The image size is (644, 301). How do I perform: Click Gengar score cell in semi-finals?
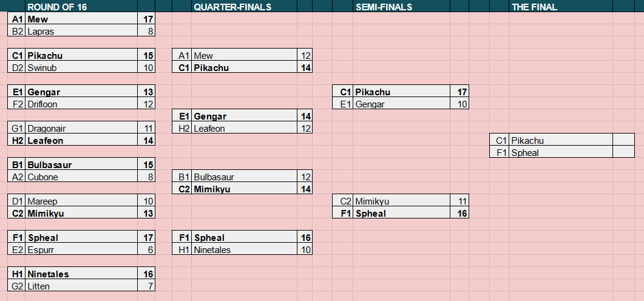(x=459, y=104)
